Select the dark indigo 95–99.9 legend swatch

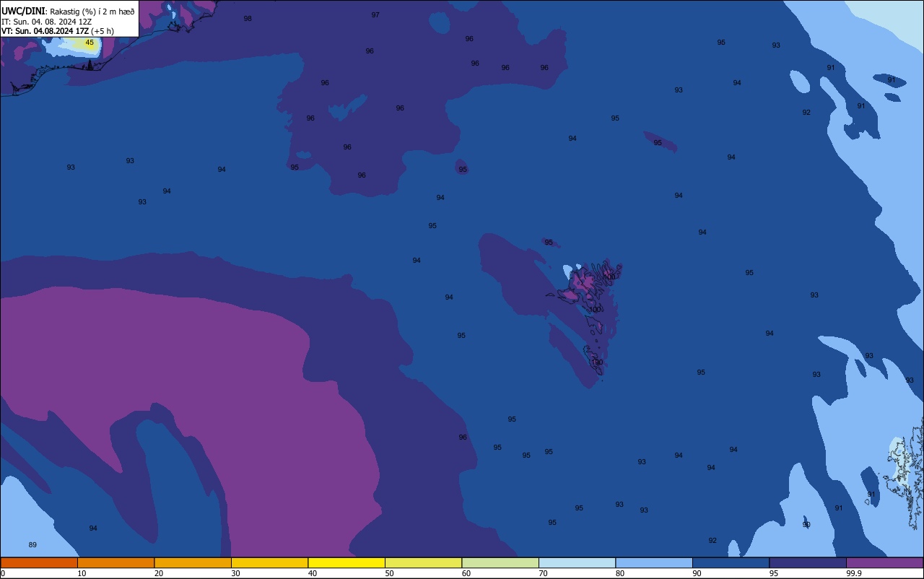point(808,562)
